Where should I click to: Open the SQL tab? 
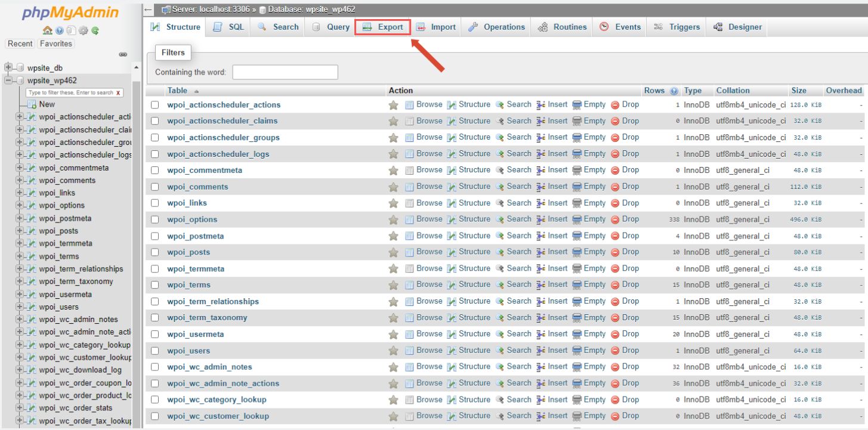point(228,26)
